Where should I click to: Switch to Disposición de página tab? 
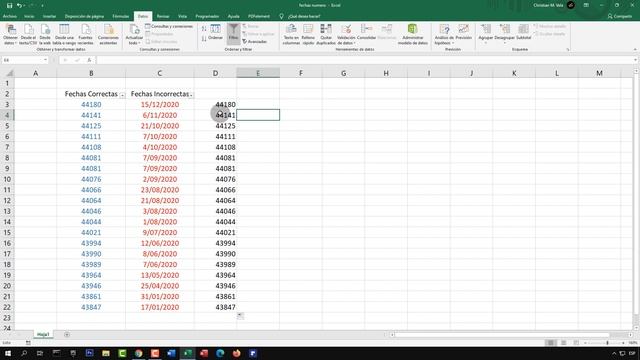(84, 16)
